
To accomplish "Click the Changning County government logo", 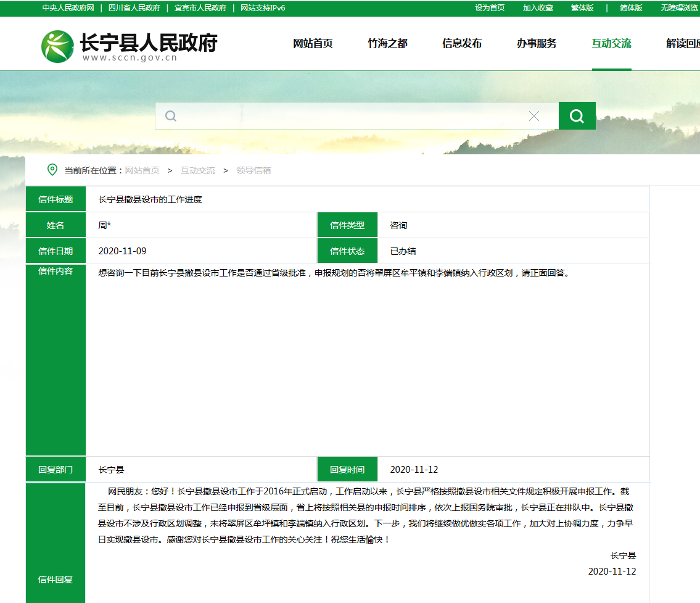I will (57, 46).
